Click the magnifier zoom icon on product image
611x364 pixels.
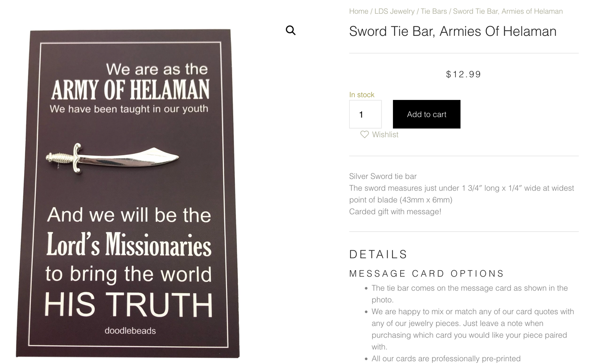291,30
